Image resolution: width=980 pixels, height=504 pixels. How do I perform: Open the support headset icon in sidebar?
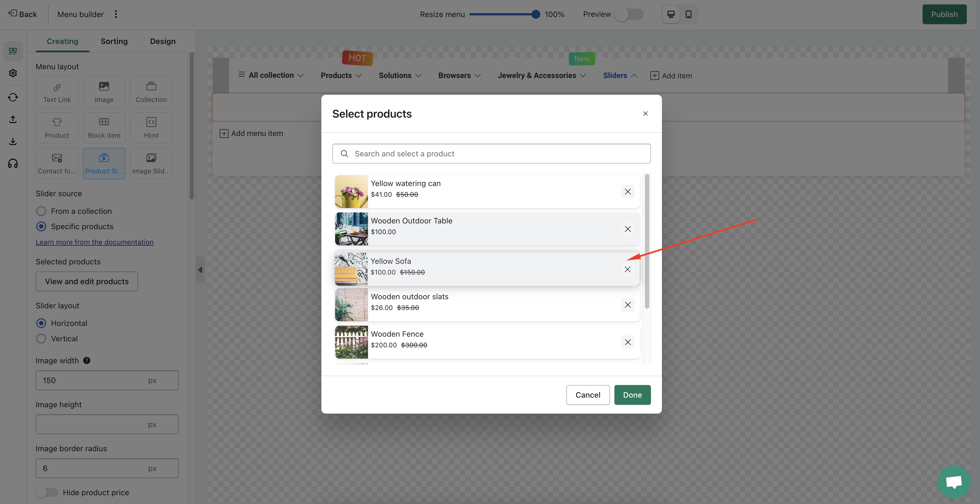point(13,164)
